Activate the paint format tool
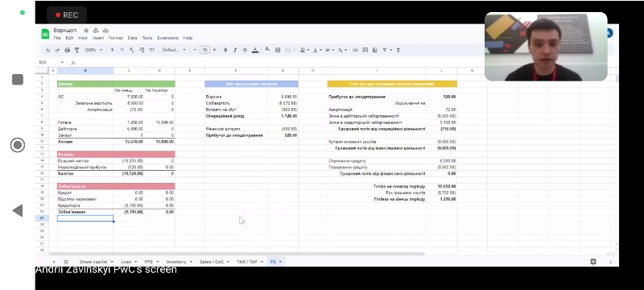The image size is (644, 290). 76,50
